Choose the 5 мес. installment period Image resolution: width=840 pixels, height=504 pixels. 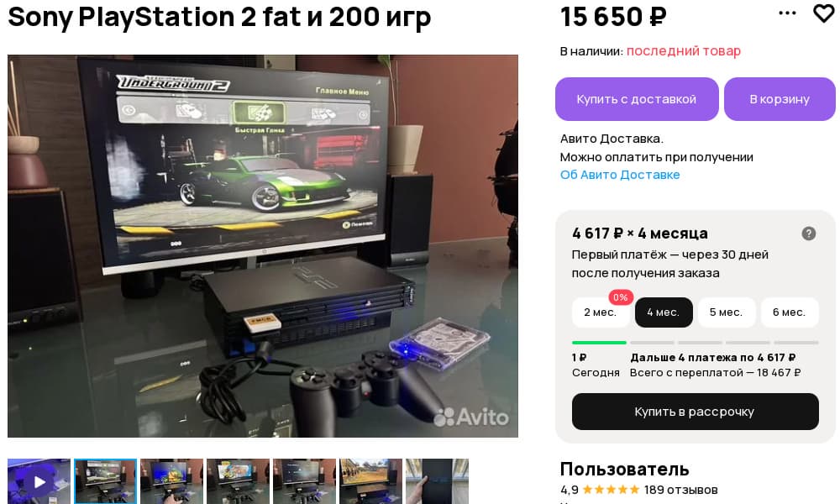point(727,312)
